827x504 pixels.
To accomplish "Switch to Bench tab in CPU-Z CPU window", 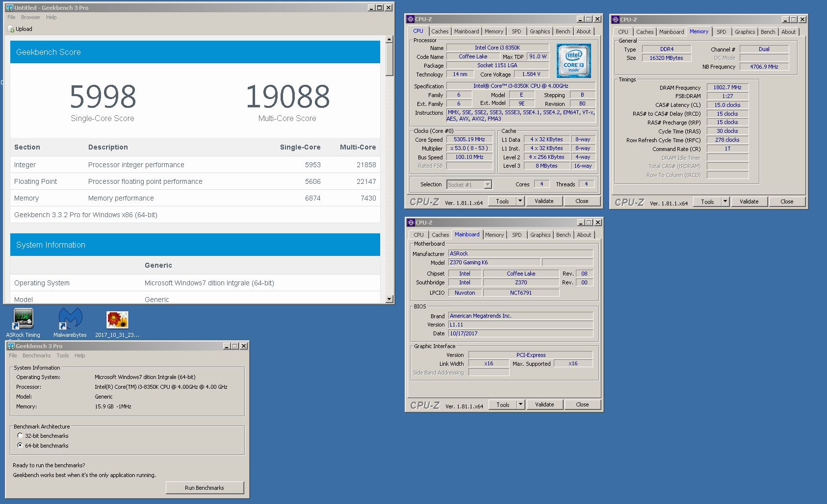I will (563, 31).
